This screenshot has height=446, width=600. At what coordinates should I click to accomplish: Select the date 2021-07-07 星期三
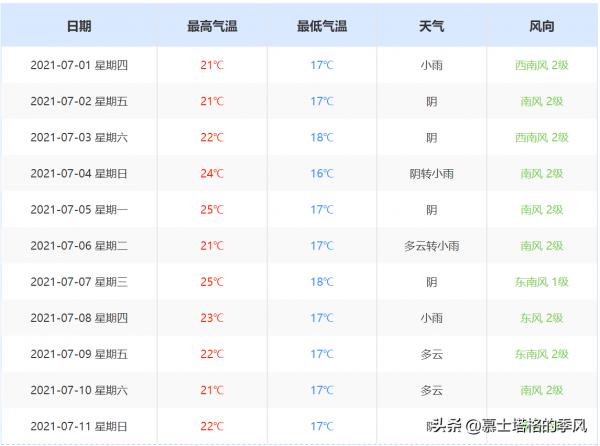point(79,282)
